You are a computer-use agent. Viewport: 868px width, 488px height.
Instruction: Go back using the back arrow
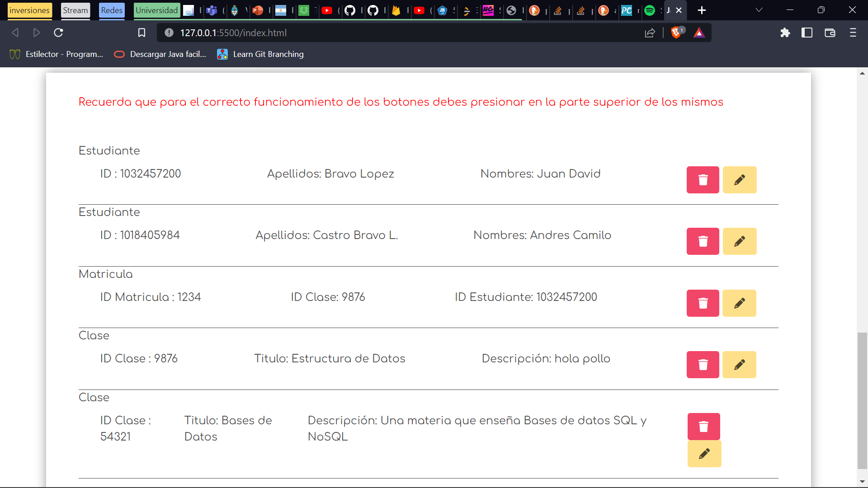(15, 33)
